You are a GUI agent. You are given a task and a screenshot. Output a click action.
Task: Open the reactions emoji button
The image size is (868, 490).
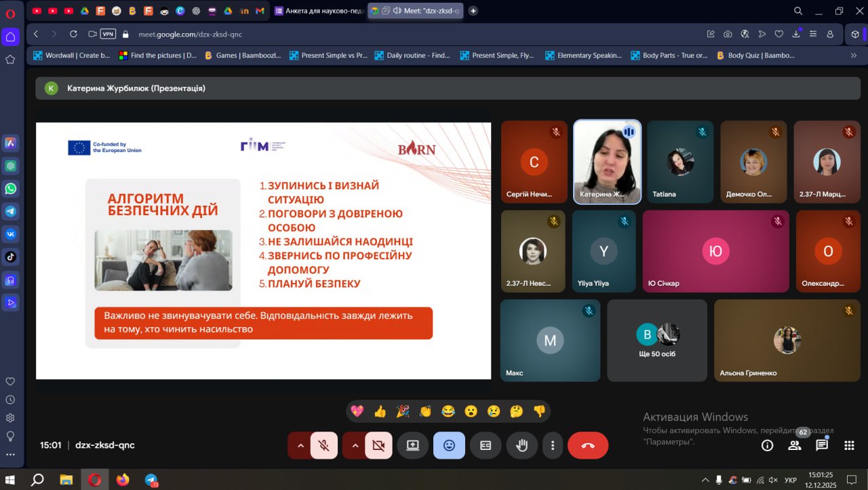tap(449, 445)
